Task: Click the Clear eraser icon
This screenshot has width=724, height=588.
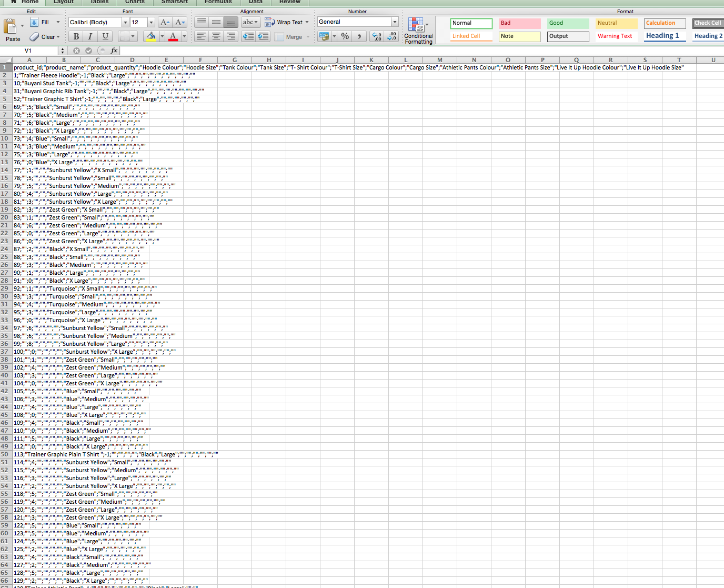Action: [x=34, y=37]
